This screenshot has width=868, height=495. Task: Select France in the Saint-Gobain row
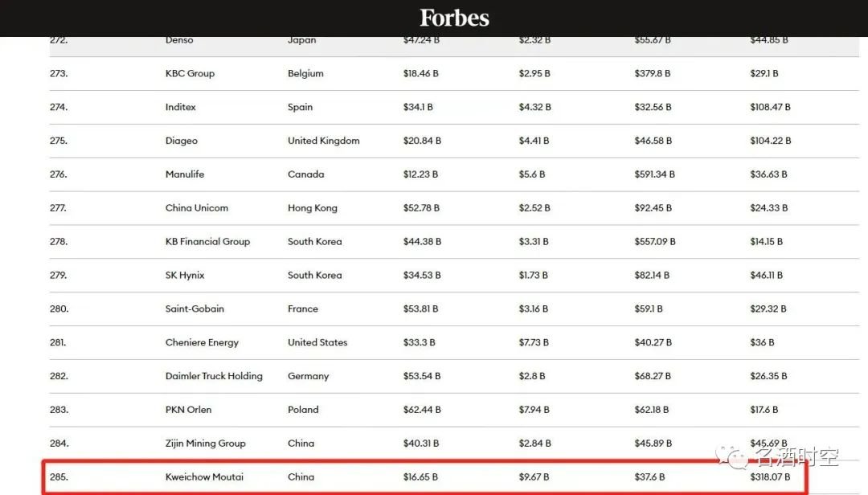click(303, 309)
